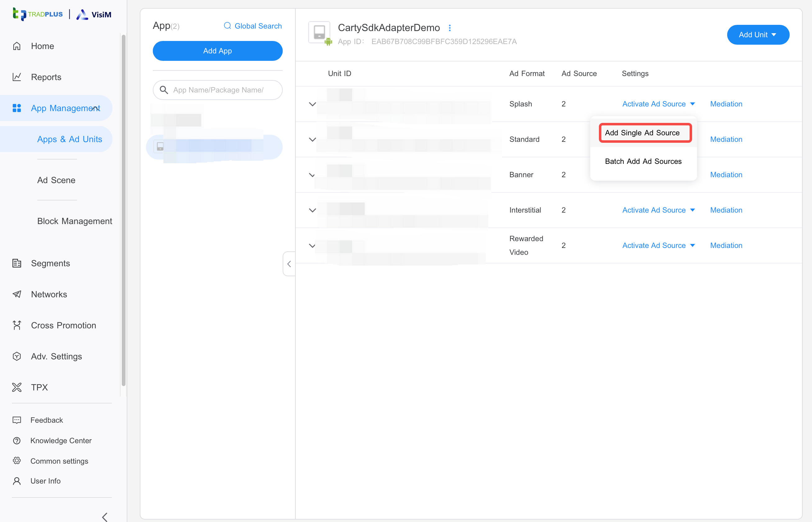The height and width of the screenshot is (522, 812).
Task: Expand the Interstitial unit row chevron
Action: (x=312, y=210)
